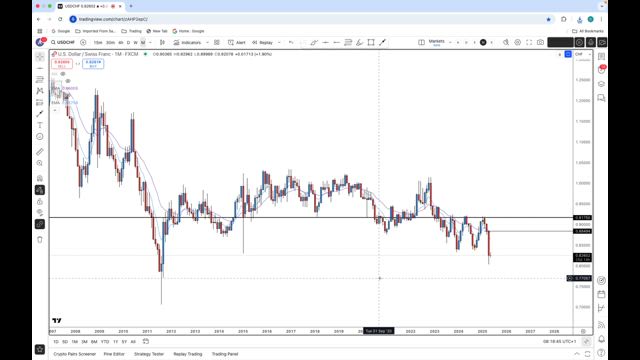Expand the timeframe interval dropdown arrow
Image resolution: width=640 pixels, height=360 pixels.
(150, 42)
